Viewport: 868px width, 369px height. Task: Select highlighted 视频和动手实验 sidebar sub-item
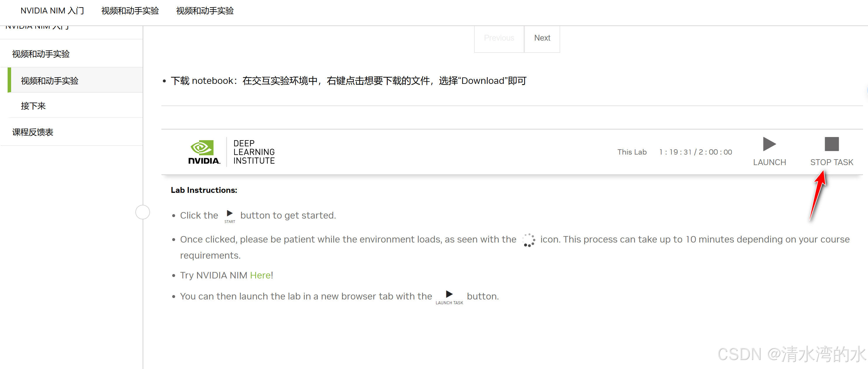pyautogui.click(x=49, y=81)
